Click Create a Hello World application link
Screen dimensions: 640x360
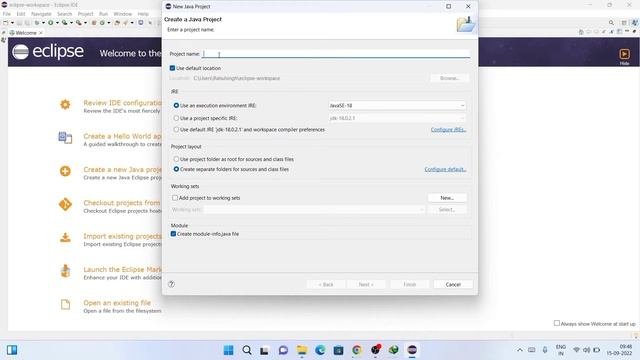coord(122,136)
